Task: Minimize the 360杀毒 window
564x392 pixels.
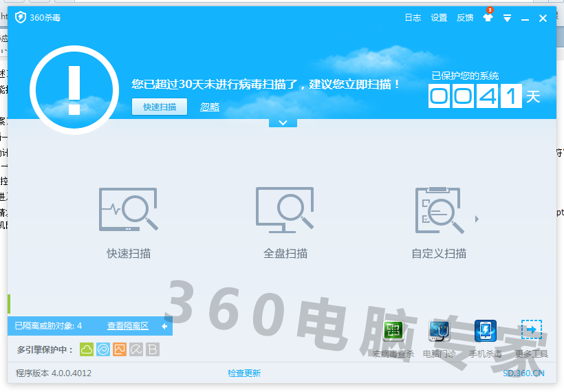Action: tap(525, 19)
